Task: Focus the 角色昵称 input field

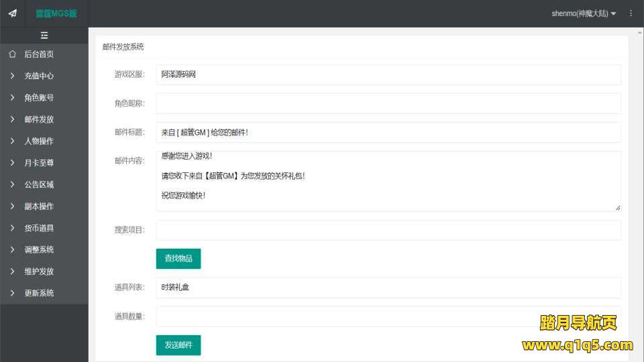Action: coord(388,103)
